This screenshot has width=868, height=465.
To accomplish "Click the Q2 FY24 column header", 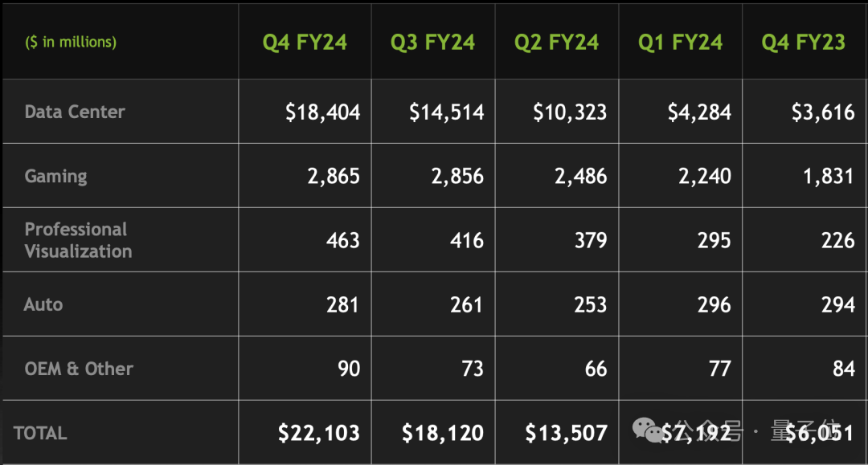I will pyautogui.click(x=556, y=43).
